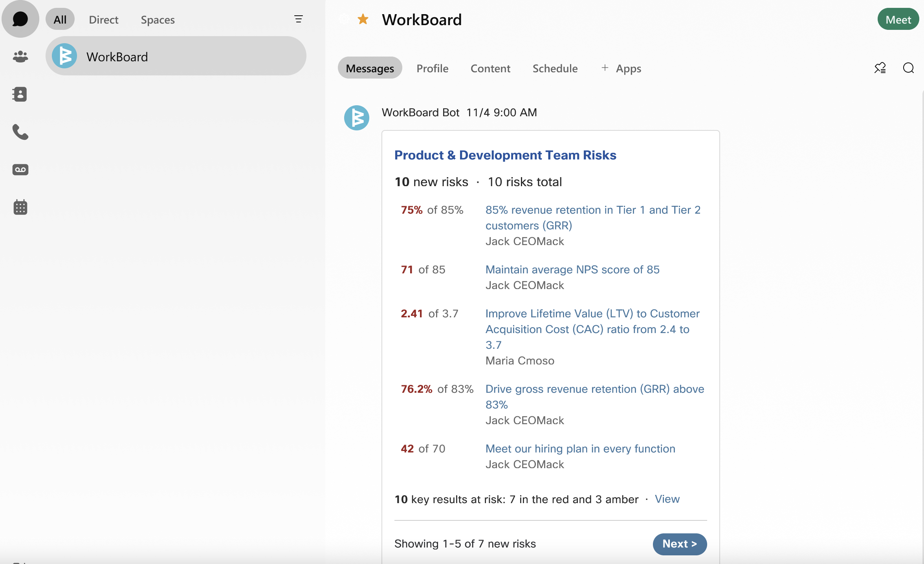The height and width of the screenshot is (564, 924).
Task: Open space settings gear icon
Action: pos(344,19)
